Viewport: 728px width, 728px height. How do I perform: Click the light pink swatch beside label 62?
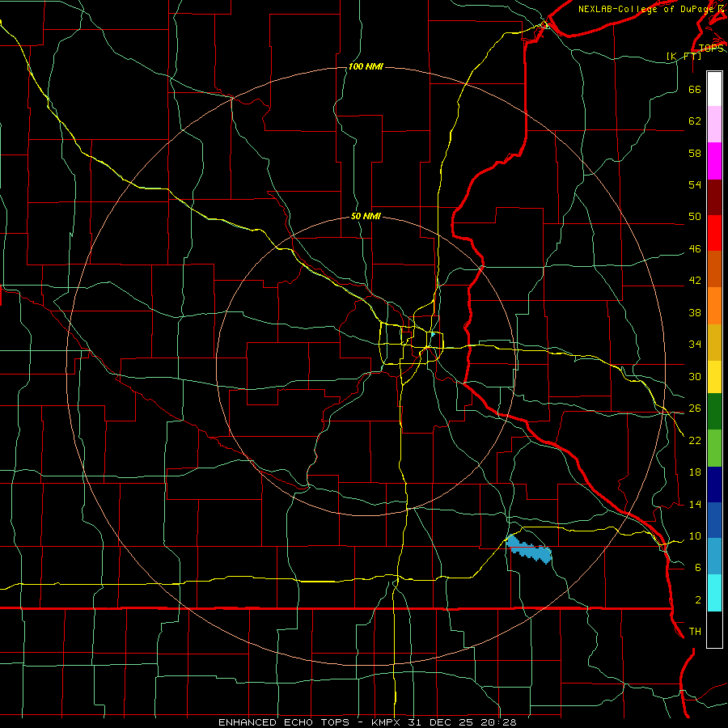pyautogui.click(x=714, y=124)
